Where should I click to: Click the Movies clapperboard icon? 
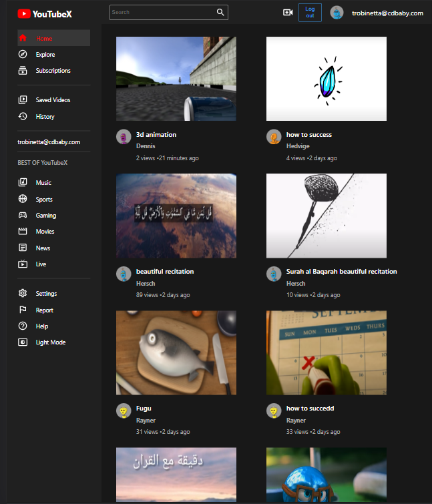coord(23,231)
